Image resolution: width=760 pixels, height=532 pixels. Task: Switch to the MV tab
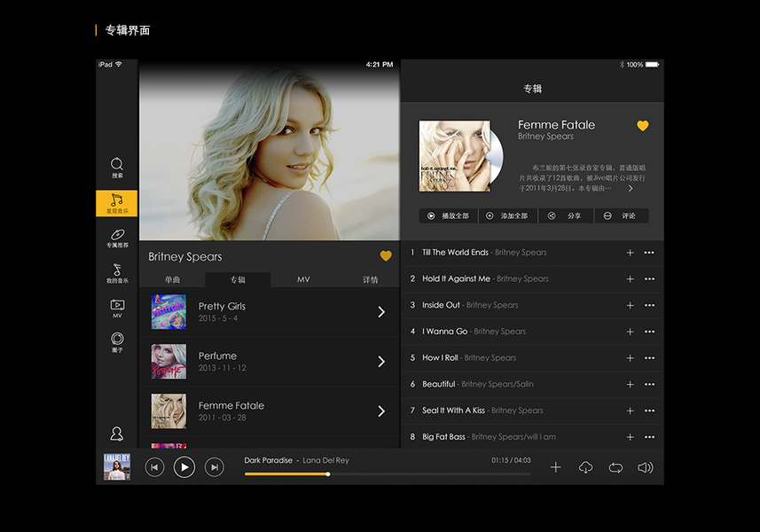(x=303, y=279)
